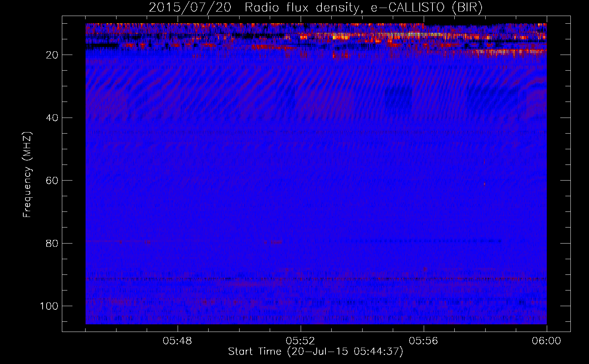Click the 80 MHz frequency tick label
The width and height of the screenshot is (589, 364).
coord(52,243)
